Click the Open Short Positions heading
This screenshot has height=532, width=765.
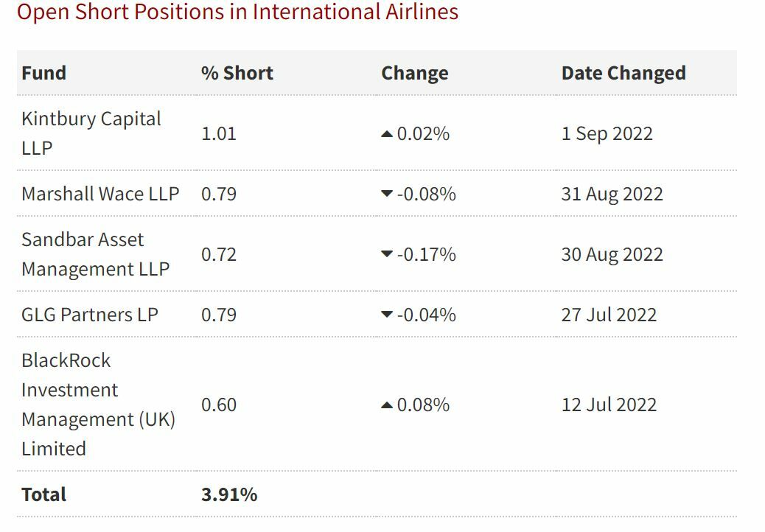click(237, 13)
